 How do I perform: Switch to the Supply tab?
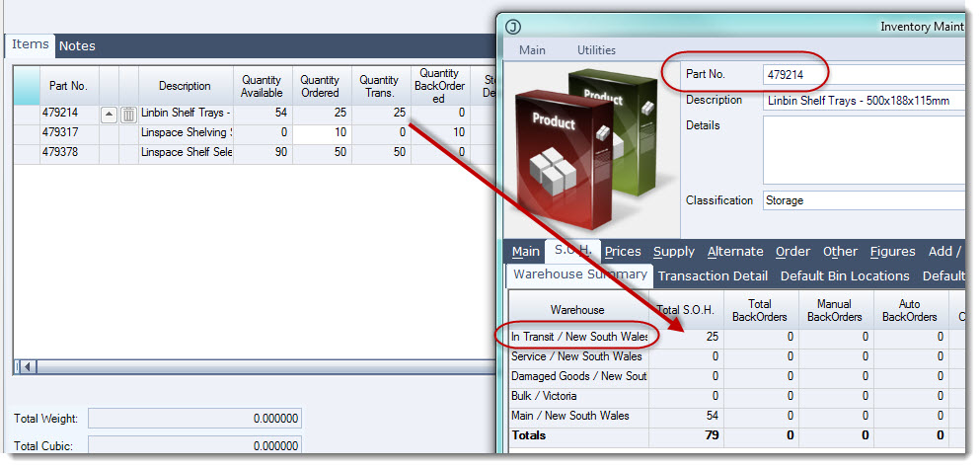[x=674, y=252]
